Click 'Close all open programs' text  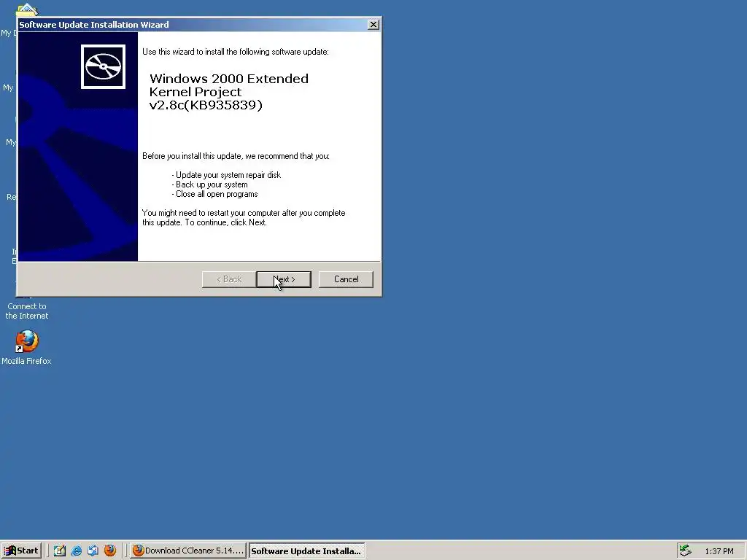pos(215,194)
